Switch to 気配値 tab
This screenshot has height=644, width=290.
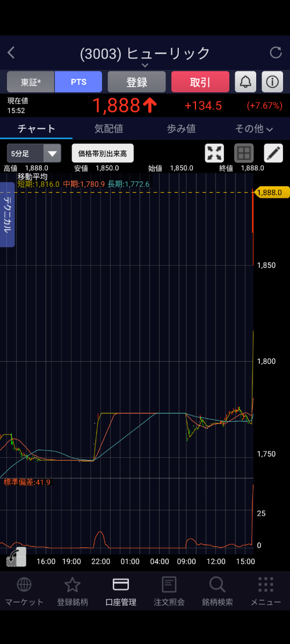click(x=109, y=129)
